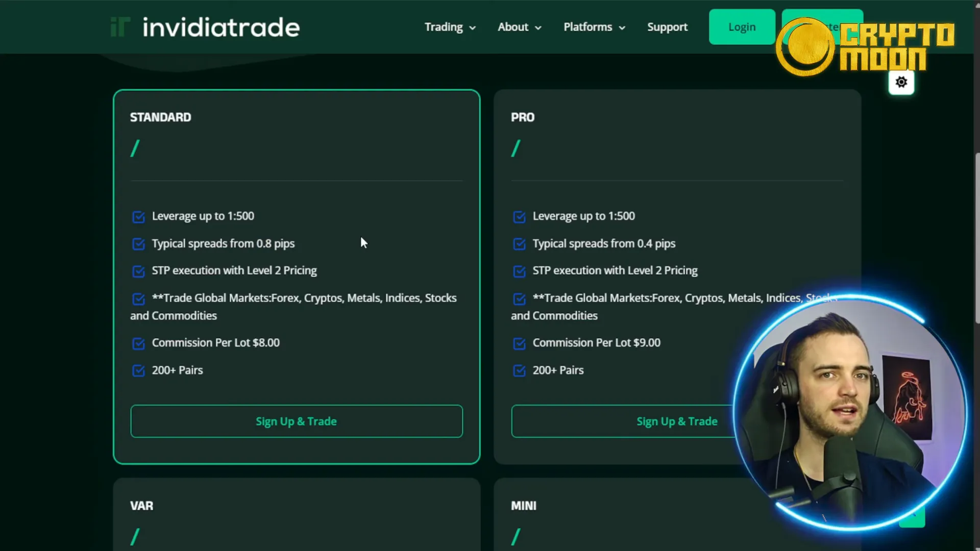Click Pro's Leverage up to 1:500 check icon

tap(519, 217)
